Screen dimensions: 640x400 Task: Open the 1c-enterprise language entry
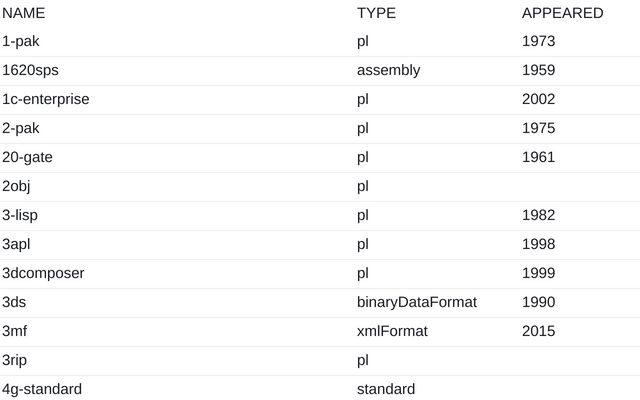coord(46,100)
